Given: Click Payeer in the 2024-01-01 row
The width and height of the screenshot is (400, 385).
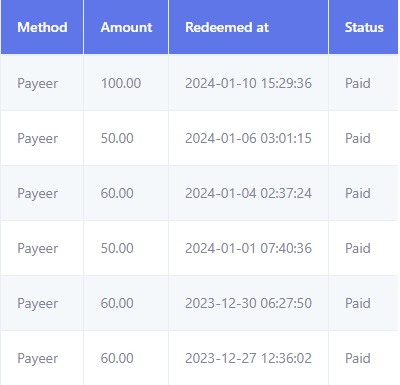Looking at the screenshot, I should click(x=38, y=249).
